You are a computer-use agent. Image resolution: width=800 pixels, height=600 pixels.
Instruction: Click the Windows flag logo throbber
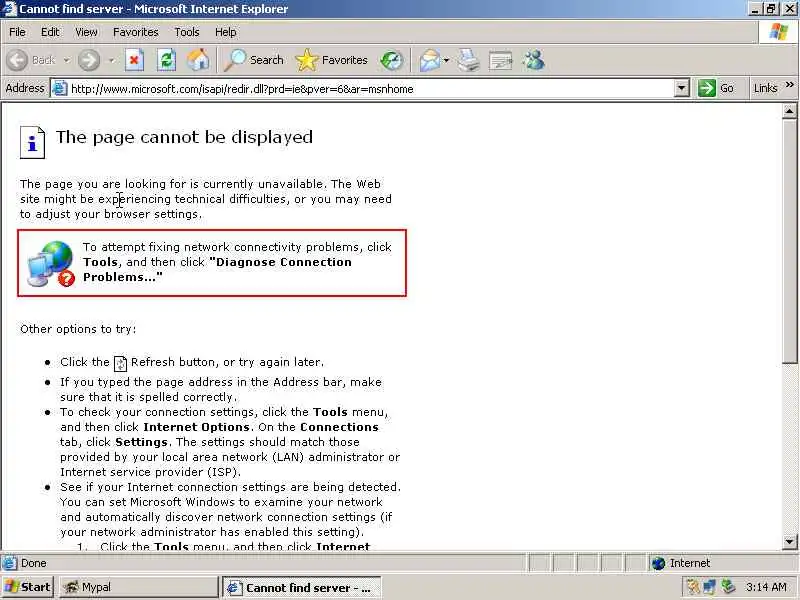click(778, 32)
